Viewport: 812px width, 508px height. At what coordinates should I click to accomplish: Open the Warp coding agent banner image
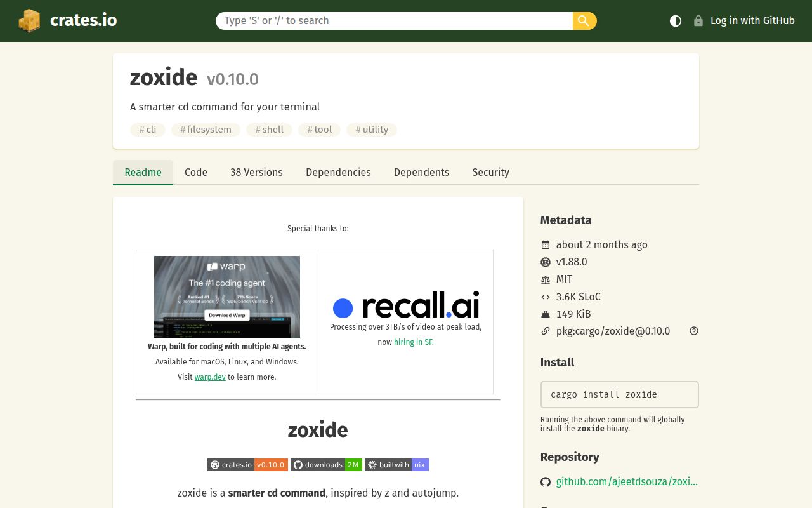227,297
